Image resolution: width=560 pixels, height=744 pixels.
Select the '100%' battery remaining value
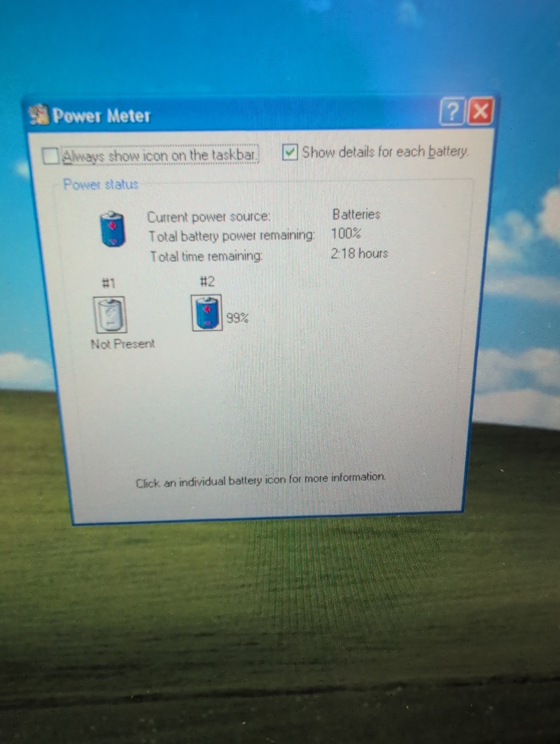346,233
